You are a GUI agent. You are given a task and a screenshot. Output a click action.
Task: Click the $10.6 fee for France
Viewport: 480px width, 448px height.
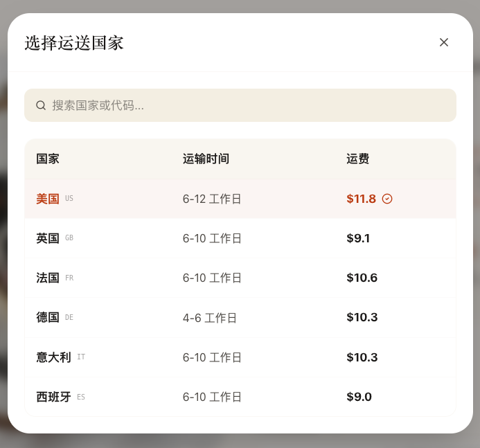[x=362, y=278]
